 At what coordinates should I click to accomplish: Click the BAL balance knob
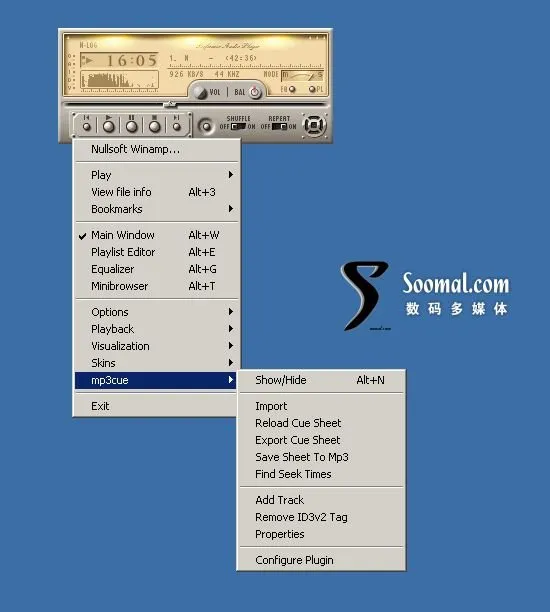click(255, 92)
